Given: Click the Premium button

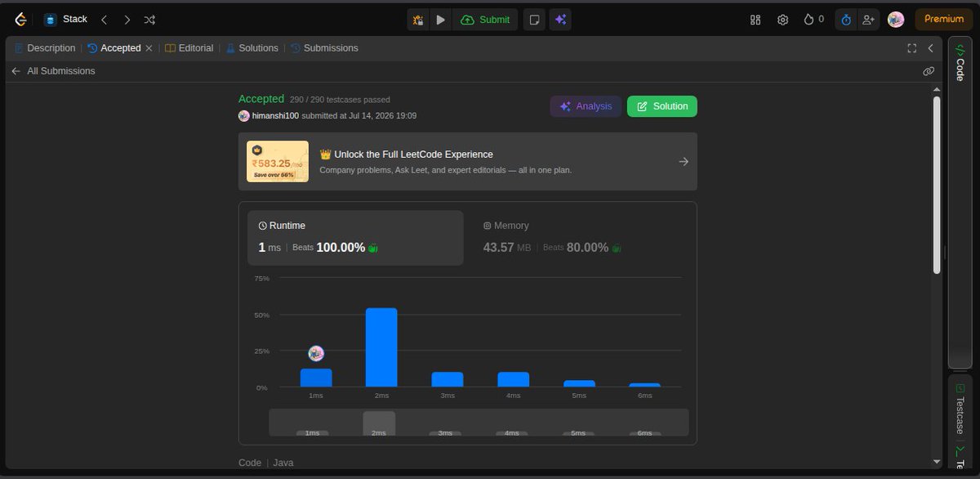Looking at the screenshot, I should [943, 19].
